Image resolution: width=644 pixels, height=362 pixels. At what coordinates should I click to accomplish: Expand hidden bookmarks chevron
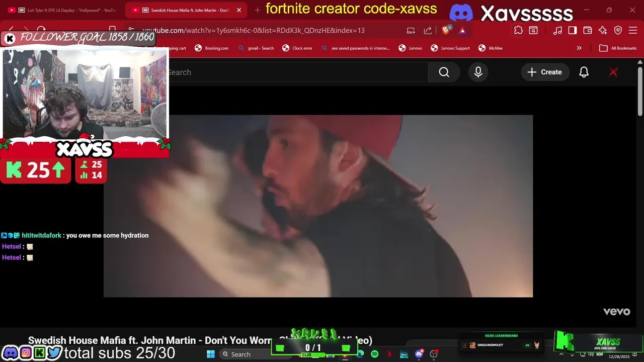click(579, 48)
